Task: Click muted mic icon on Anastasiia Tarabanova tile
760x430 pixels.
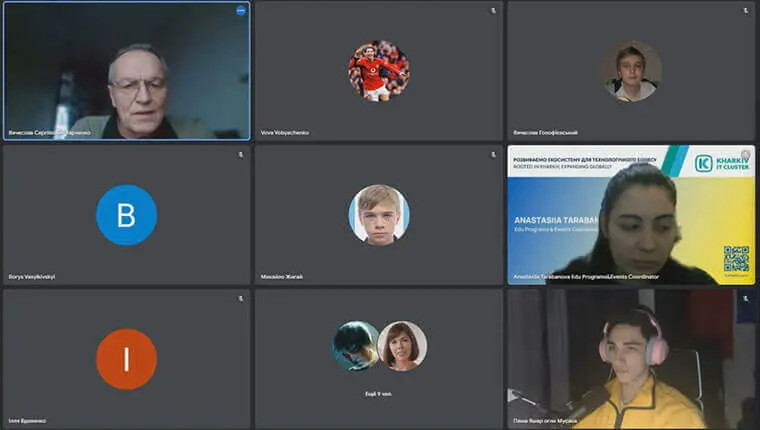Action: 745,155
